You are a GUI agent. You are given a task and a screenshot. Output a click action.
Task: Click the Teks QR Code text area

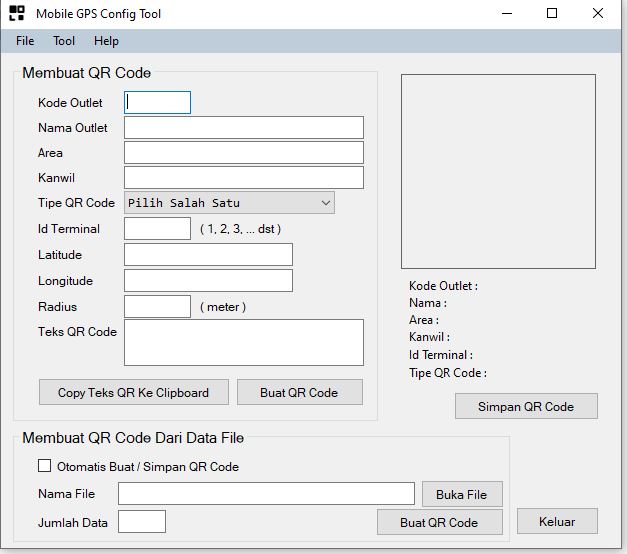[x=243, y=343]
